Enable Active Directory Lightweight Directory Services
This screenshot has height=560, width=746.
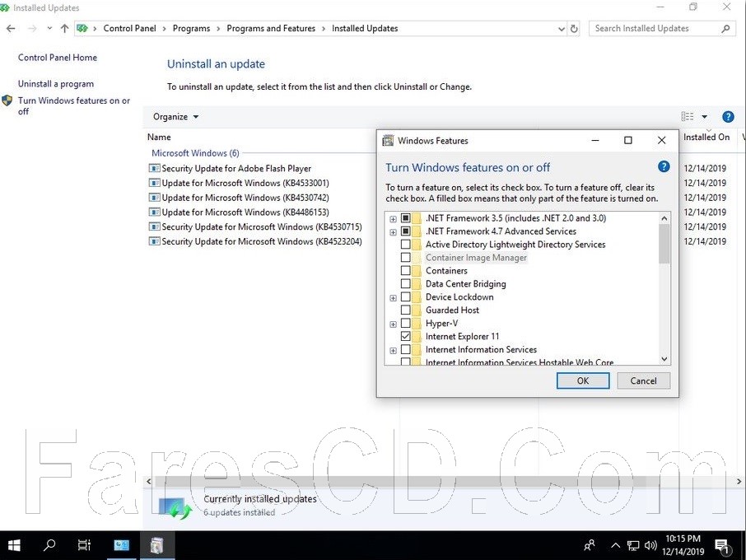(405, 245)
